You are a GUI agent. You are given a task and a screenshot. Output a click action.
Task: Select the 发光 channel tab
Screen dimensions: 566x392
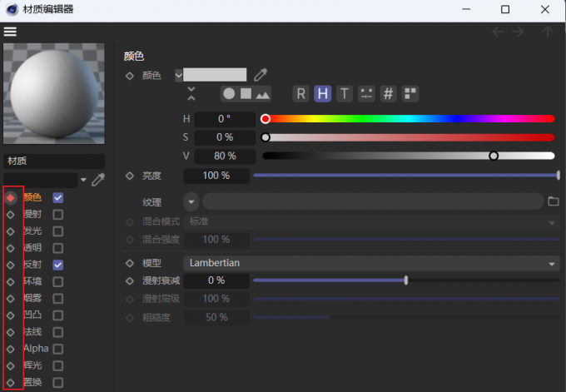32,231
